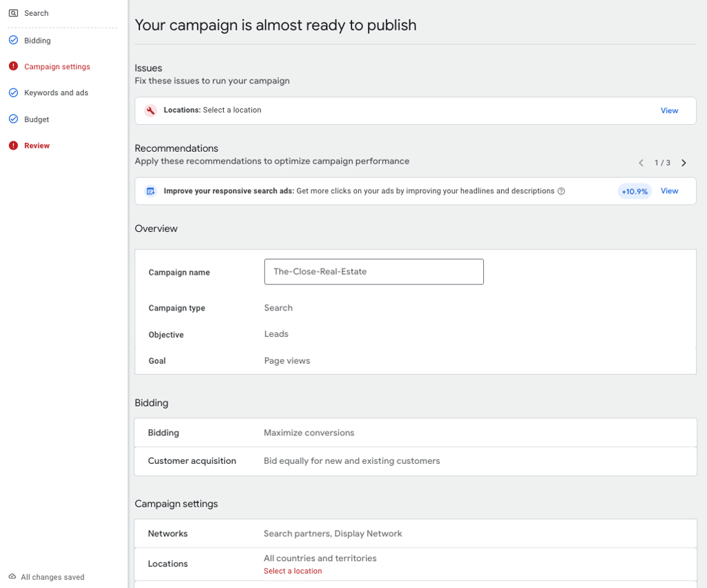Screen dimensions: 707x588
Task: Click the Bidding step checkmark icon
Action: coord(14,40)
